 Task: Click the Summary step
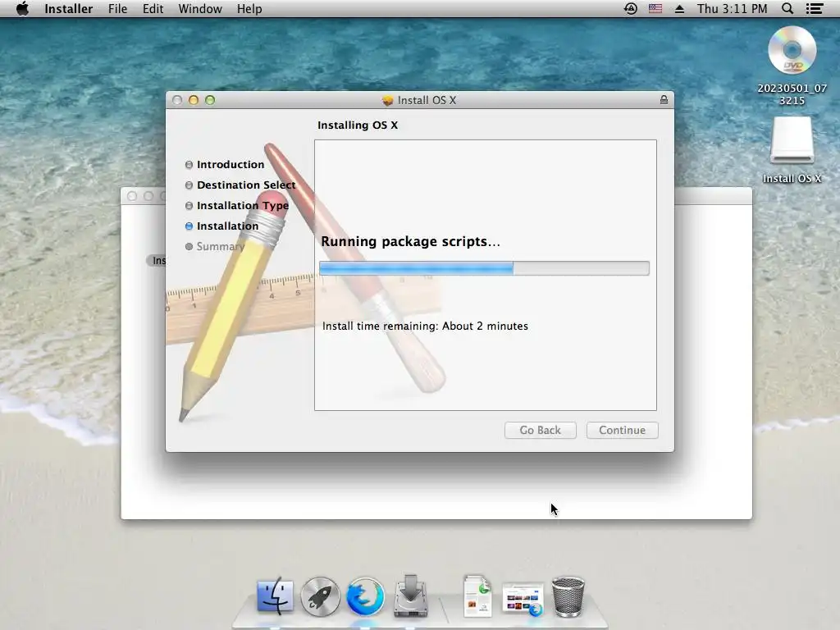220,246
